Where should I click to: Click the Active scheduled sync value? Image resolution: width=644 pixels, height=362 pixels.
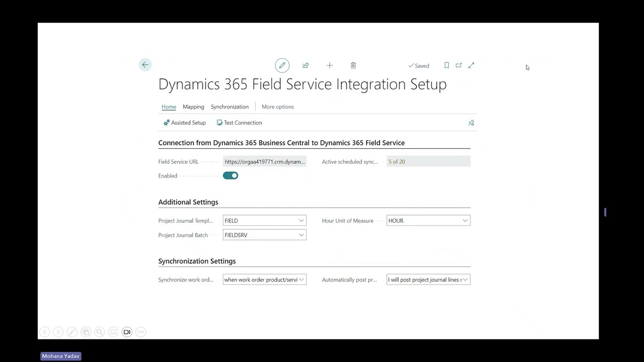tap(428, 161)
